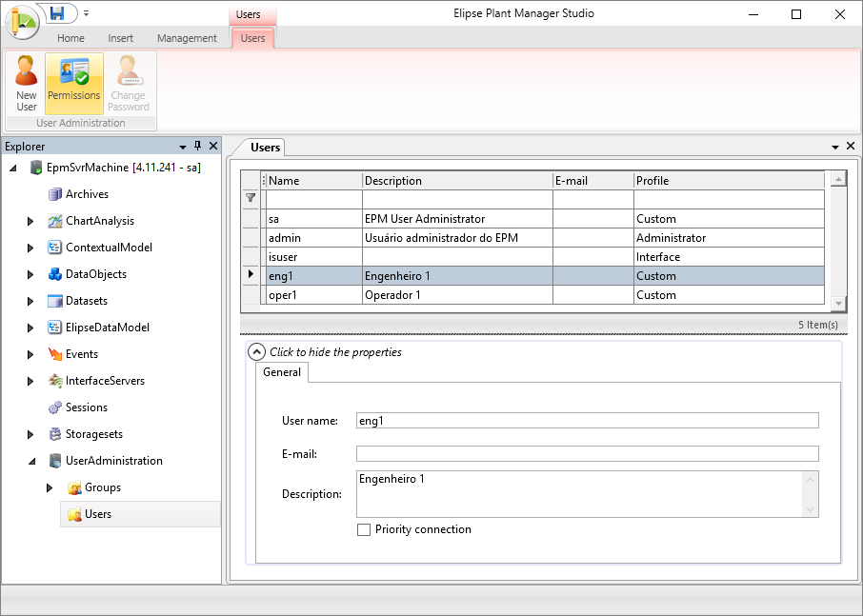Click the E-mail input field
The image size is (863, 616).
587,453
